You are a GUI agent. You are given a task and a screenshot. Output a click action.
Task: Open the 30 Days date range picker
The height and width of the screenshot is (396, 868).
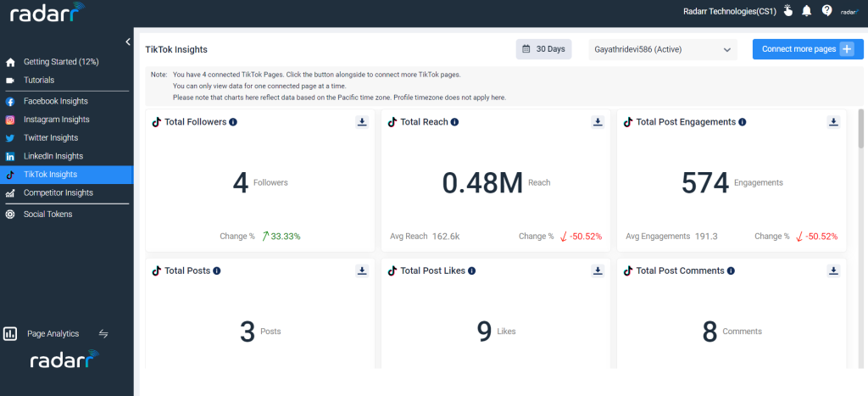pyautogui.click(x=543, y=48)
